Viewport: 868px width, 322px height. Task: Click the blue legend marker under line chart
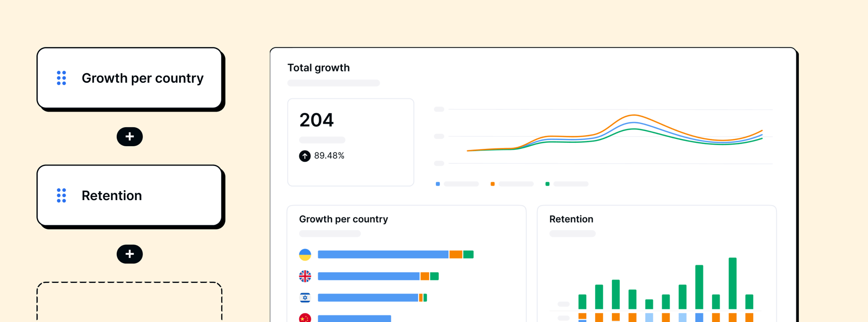click(438, 184)
